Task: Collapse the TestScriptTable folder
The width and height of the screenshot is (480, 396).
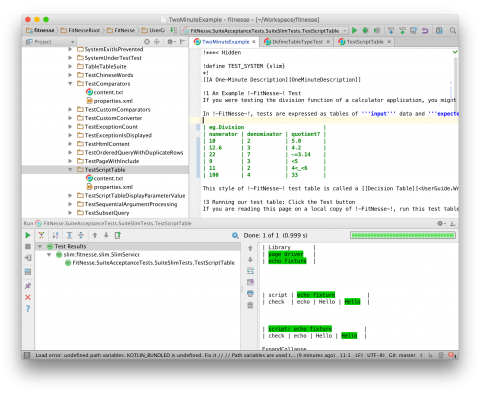Action: 70,170
